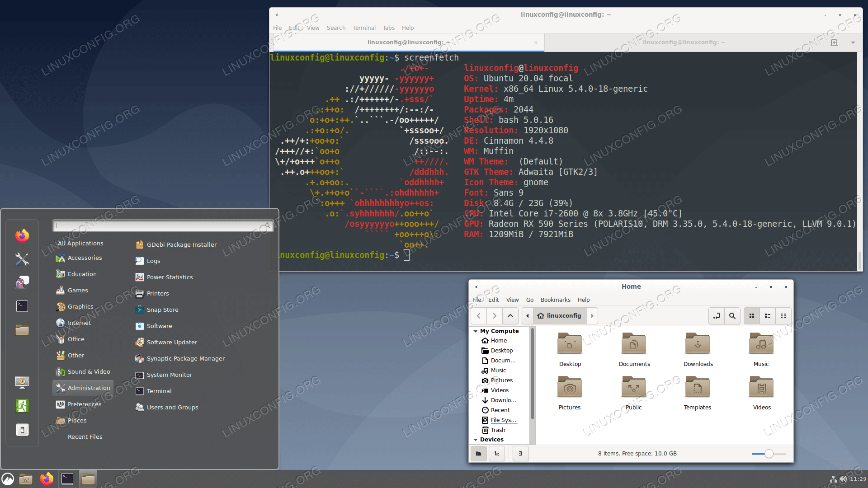Switch to second terminal tab

point(684,42)
